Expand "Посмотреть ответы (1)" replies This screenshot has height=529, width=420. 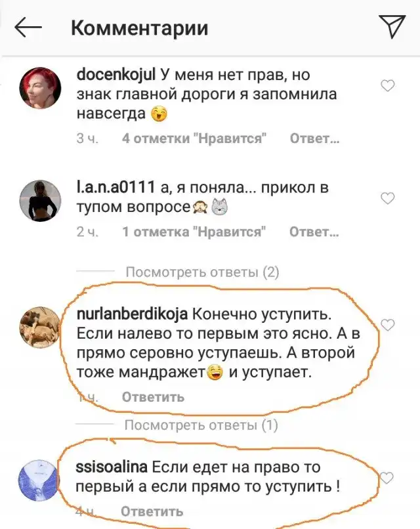coord(201,425)
